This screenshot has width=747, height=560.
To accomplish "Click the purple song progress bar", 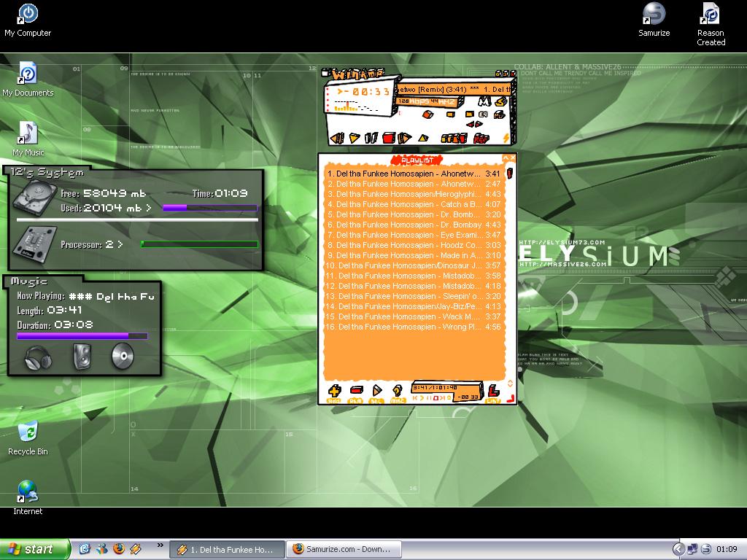I will pyautogui.click(x=82, y=335).
